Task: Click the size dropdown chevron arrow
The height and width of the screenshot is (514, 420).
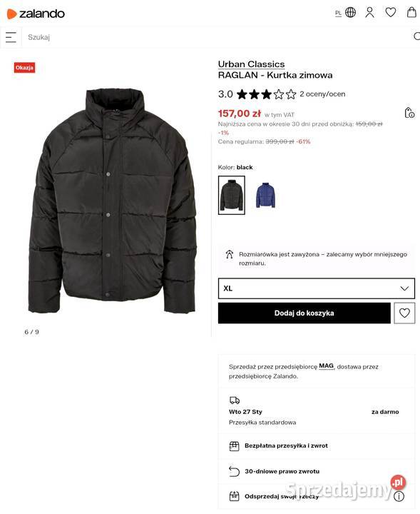Action: [404, 288]
